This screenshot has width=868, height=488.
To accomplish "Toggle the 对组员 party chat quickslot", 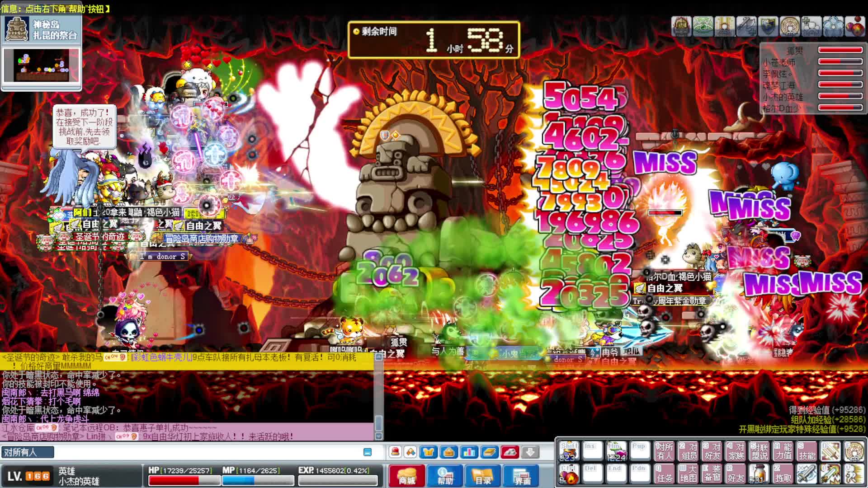I will (x=688, y=451).
